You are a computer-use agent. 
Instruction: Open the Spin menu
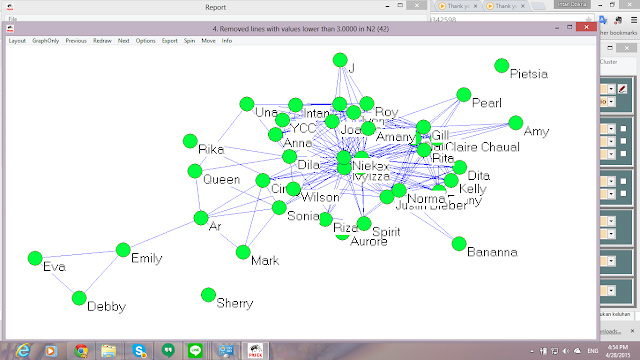[x=189, y=41]
